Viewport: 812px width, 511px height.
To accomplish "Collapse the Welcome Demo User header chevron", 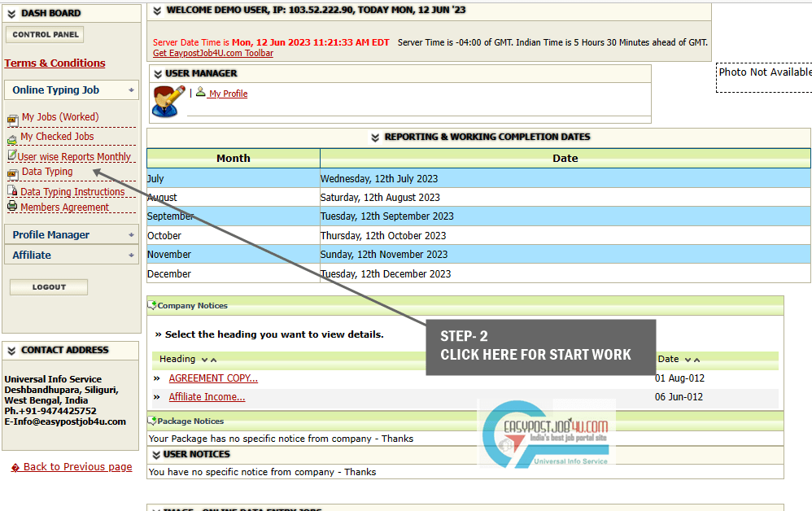I will (157, 11).
